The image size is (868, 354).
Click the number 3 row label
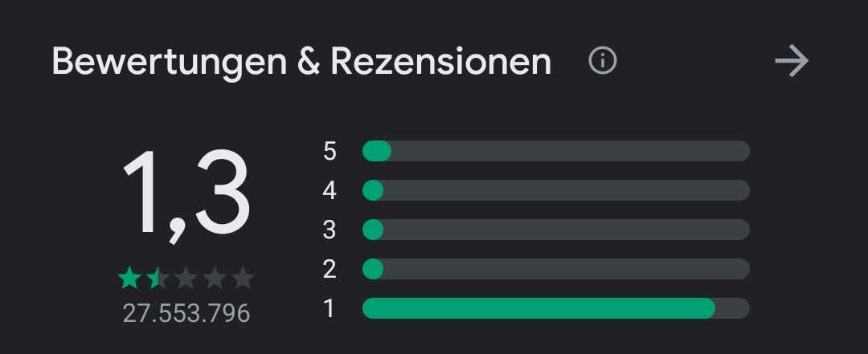(x=330, y=230)
